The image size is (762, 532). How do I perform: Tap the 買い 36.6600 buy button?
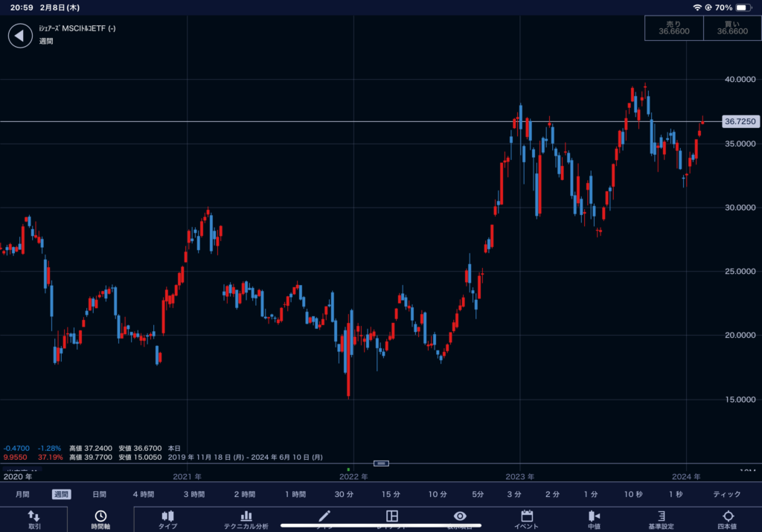(731, 28)
